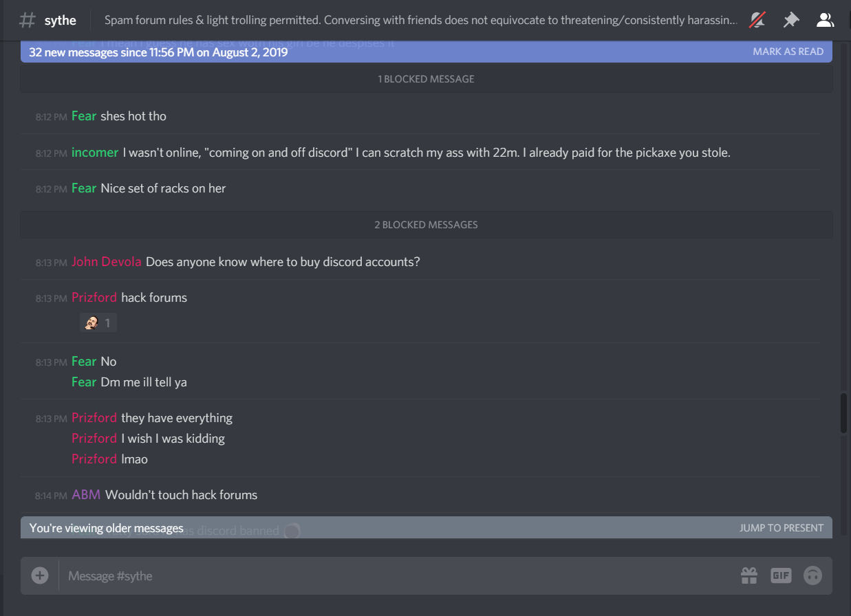Open pinned messages with pin icon
Image resolution: width=851 pixels, height=616 pixels.
pyautogui.click(x=791, y=20)
